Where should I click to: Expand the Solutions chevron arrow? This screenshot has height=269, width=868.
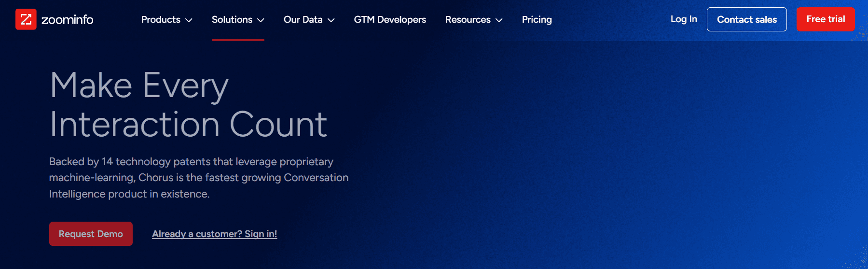(261, 20)
